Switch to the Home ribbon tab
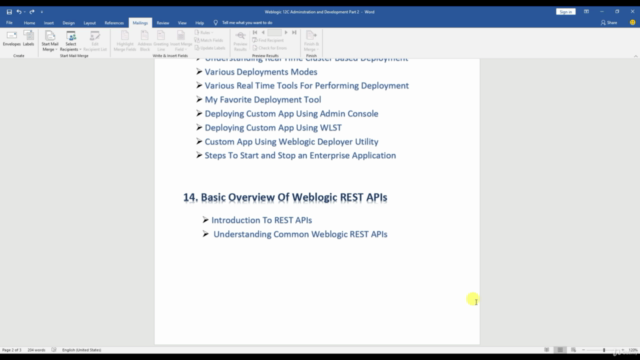Image resolution: width=640 pixels, height=360 pixels. pyautogui.click(x=29, y=23)
